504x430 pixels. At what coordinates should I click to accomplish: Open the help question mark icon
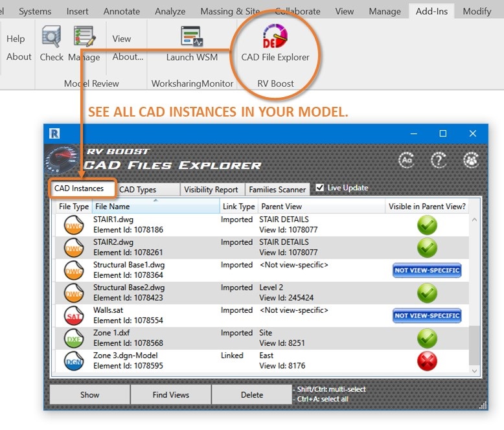(x=439, y=160)
